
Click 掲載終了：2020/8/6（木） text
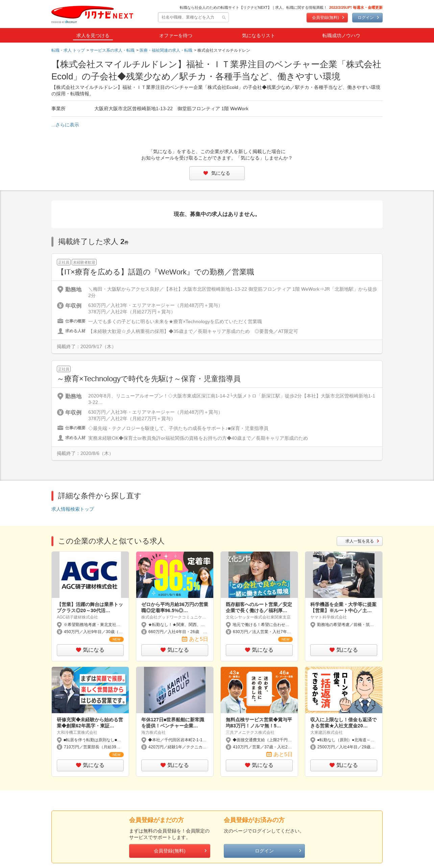(85, 453)
